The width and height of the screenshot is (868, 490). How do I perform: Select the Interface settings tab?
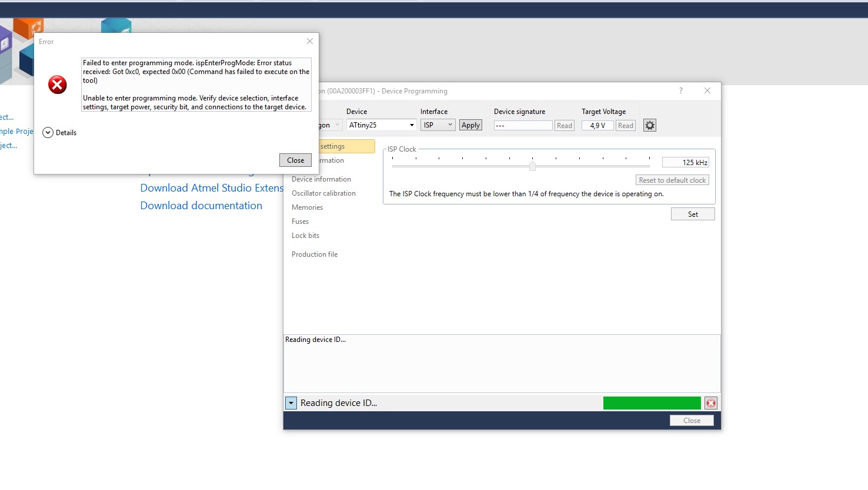346,146
